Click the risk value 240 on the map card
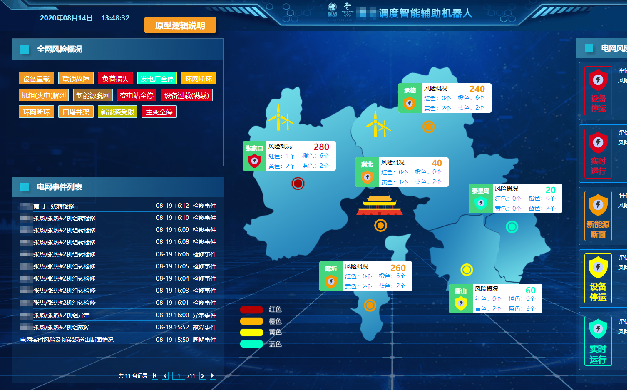627x390 pixels. pos(477,89)
